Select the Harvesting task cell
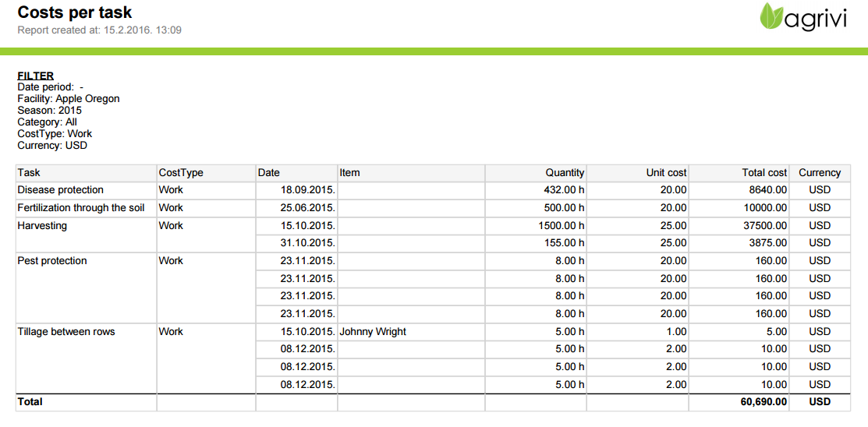The height and width of the screenshot is (427, 868). [x=42, y=226]
